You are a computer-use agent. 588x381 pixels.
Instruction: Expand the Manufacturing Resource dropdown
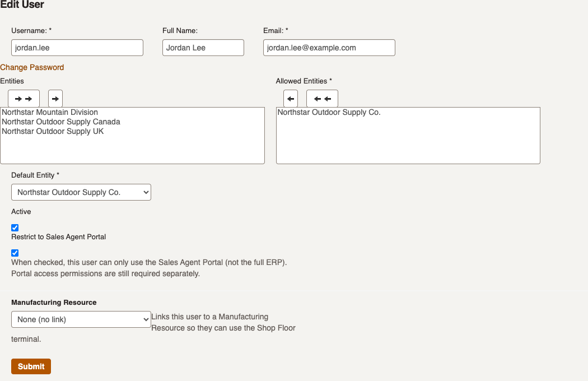pos(81,319)
